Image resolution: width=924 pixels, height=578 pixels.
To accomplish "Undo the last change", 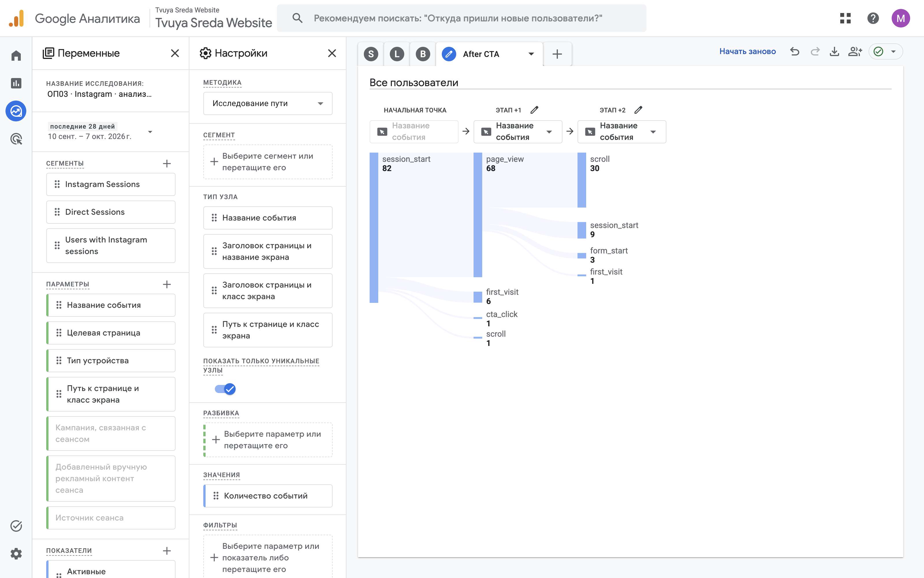I will pyautogui.click(x=795, y=52).
